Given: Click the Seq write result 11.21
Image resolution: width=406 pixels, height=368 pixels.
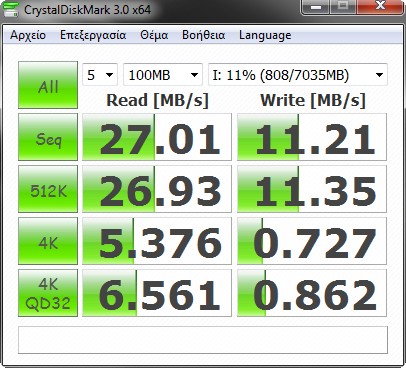Looking at the screenshot, I should [312, 137].
